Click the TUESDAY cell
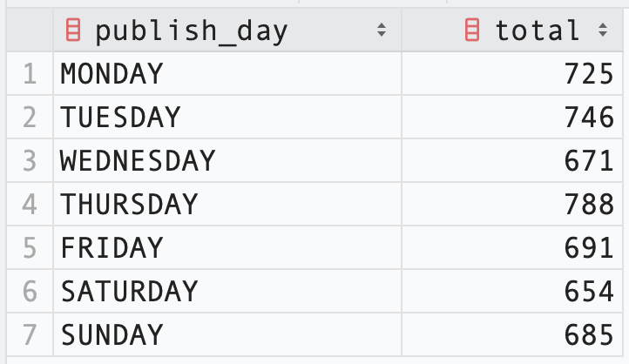The height and width of the screenshot is (364, 629). tap(227, 118)
